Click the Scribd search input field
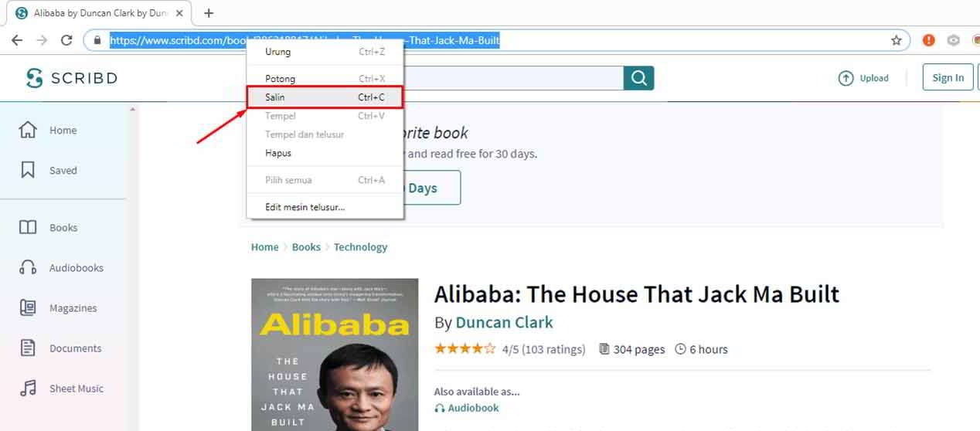 (513, 78)
